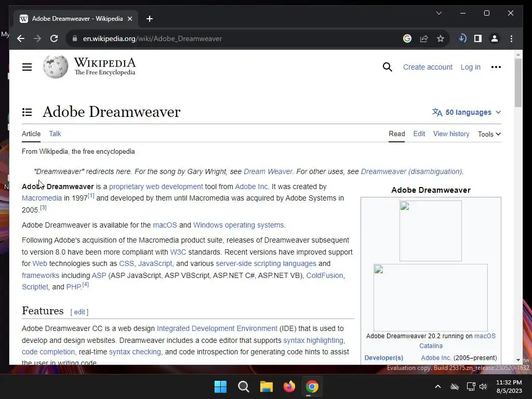Go back with browser back arrow
The image size is (532, 399).
(21, 38)
